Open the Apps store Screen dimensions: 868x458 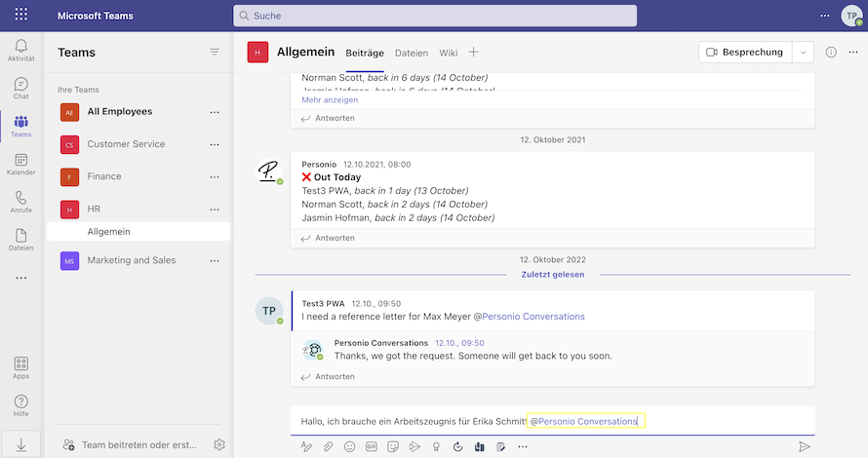coord(21,367)
